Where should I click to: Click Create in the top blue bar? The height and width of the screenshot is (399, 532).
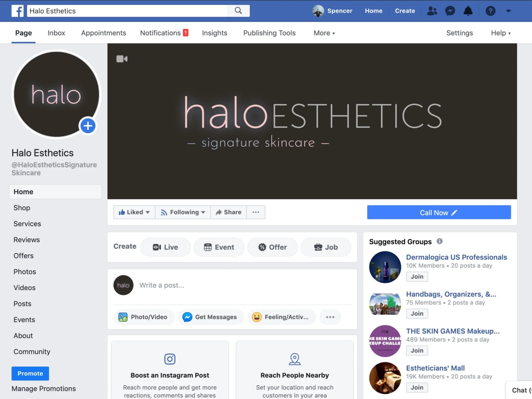pos(405,11)
